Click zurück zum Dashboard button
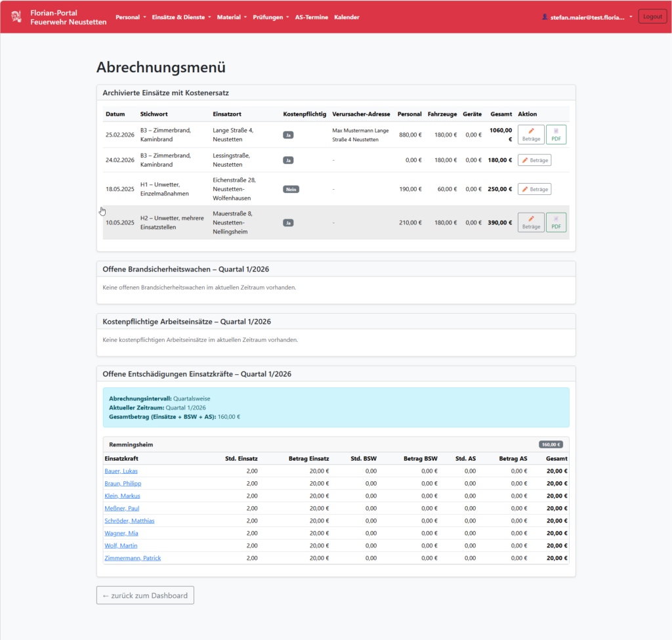The width and height of the screenshot is (672, 640). coord(145,595)
